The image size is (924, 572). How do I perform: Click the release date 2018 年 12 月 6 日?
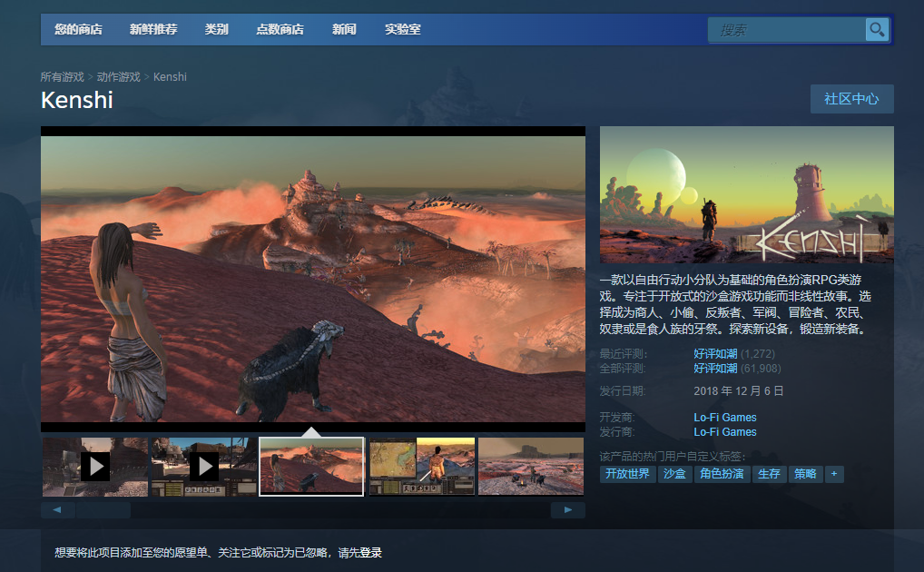pyautogui.click(x=738, y=391)
